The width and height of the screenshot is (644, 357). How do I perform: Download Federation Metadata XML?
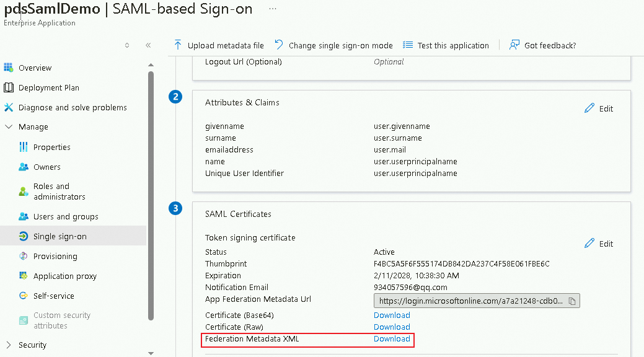392,339
